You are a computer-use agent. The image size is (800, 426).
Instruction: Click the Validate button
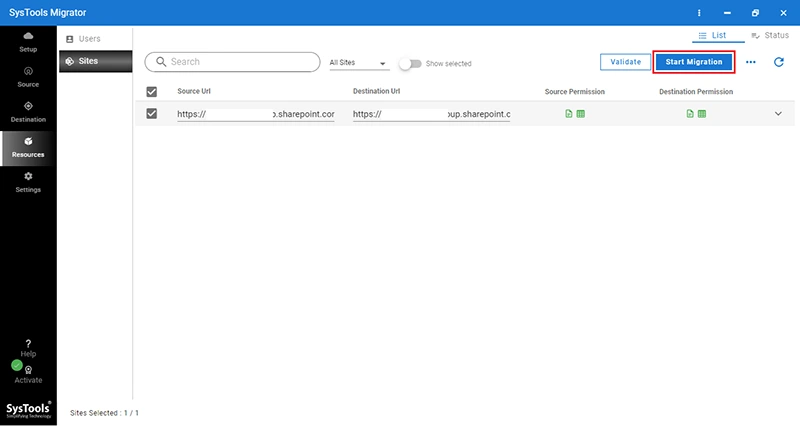pos(626,62)
